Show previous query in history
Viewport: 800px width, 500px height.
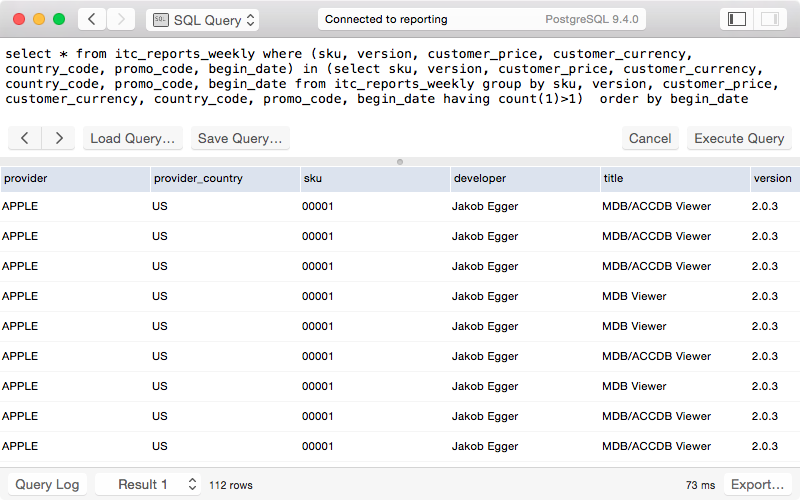[24, 138]
